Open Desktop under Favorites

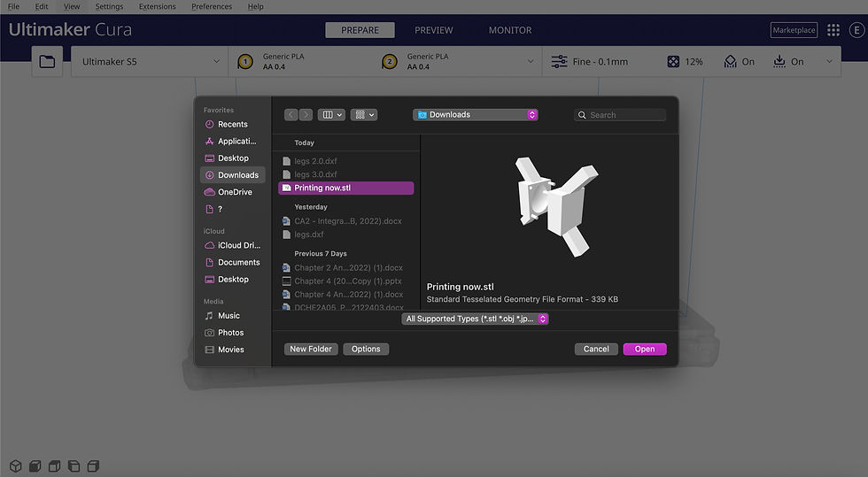tap(232, 158)
